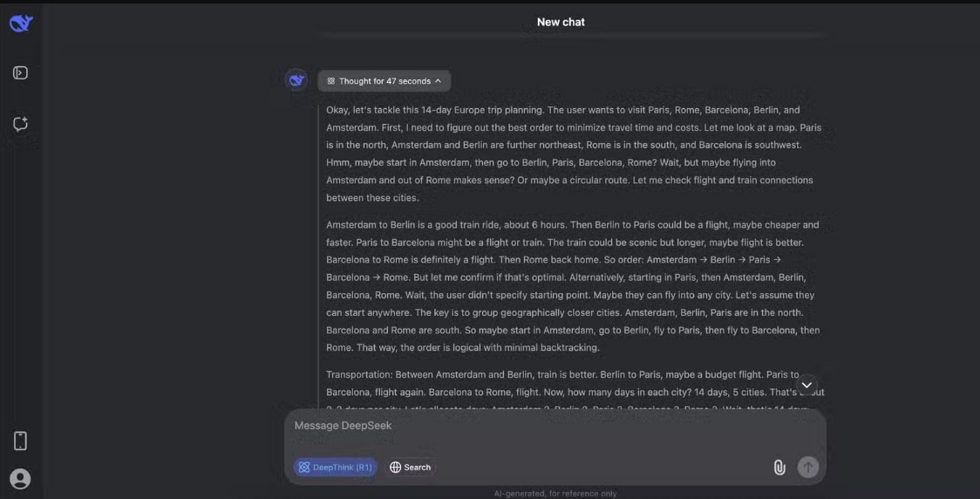Click the DeepSeek avatar beside the response

click(296, 80)
